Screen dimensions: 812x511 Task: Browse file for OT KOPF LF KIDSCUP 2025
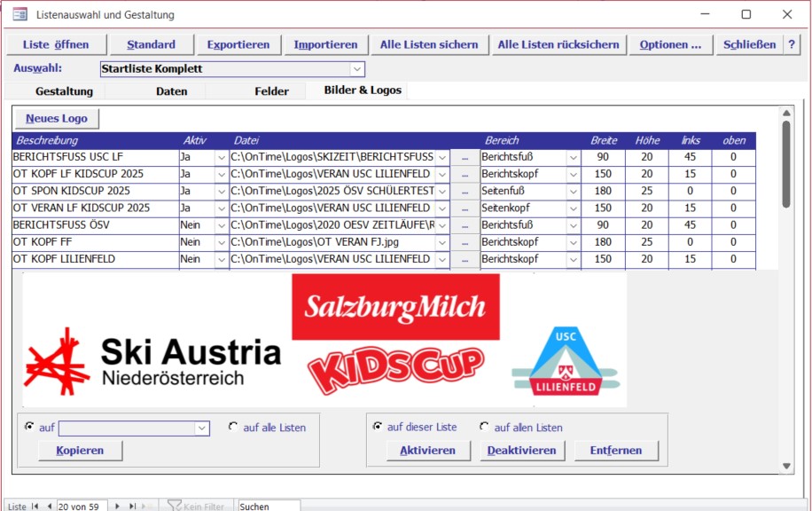465,175
